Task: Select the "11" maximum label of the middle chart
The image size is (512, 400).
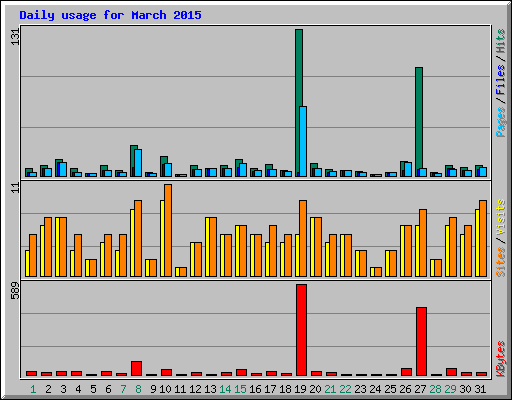Action: point(15,188)
